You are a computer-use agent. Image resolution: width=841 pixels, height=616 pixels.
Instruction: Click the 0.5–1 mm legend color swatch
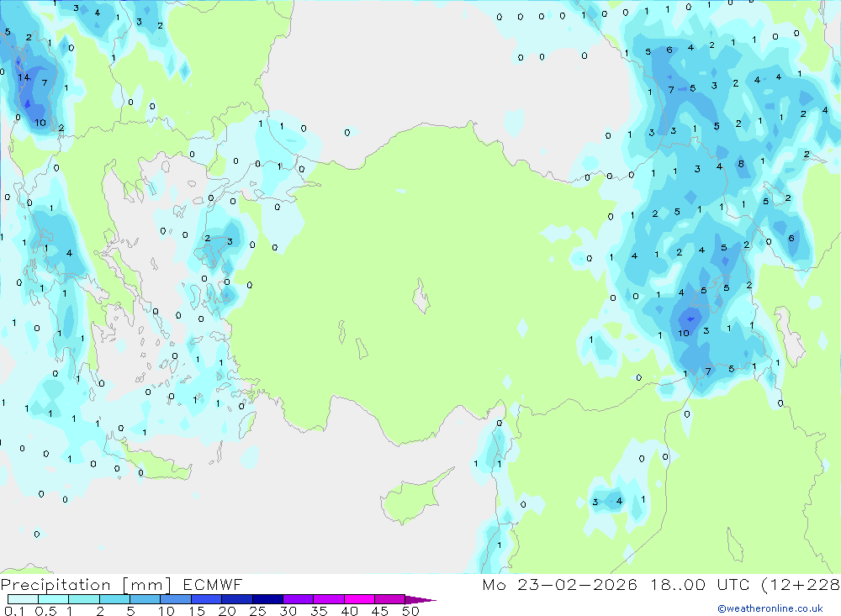point(53,599)
